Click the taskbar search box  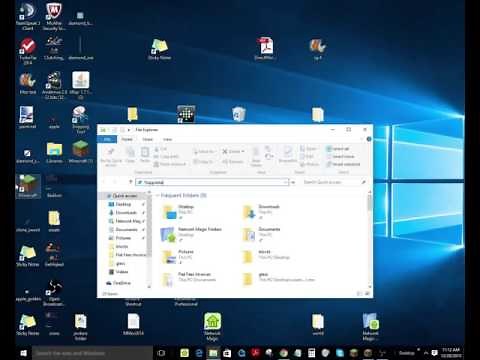[92, 353]
